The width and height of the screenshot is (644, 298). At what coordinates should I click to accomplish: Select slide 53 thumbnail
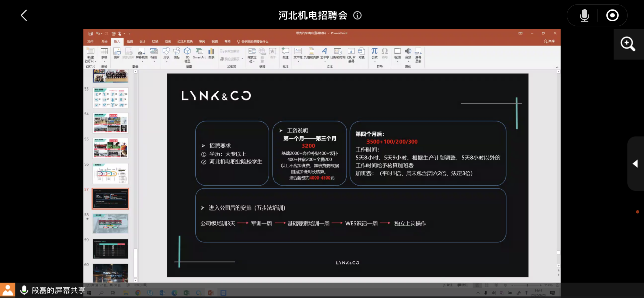click(110, 97)
